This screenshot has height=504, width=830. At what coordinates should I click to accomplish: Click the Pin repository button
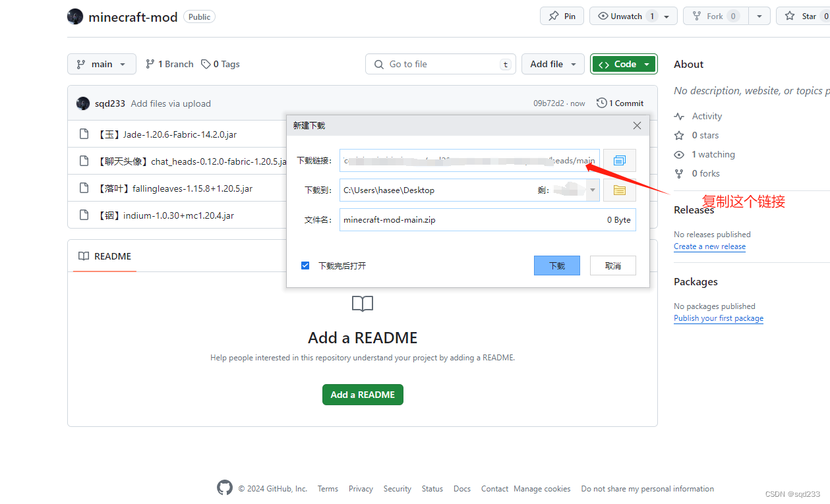(562, 16)
